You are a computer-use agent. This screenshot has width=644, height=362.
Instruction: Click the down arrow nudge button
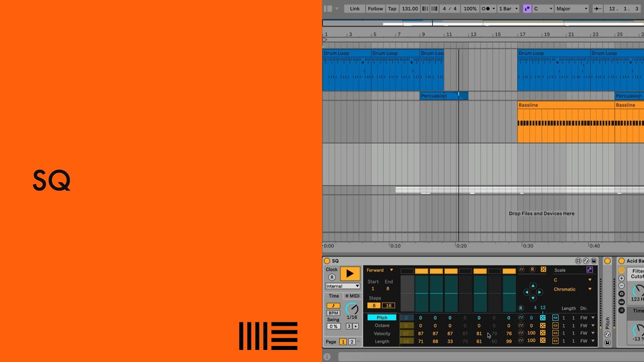(533, 298)
